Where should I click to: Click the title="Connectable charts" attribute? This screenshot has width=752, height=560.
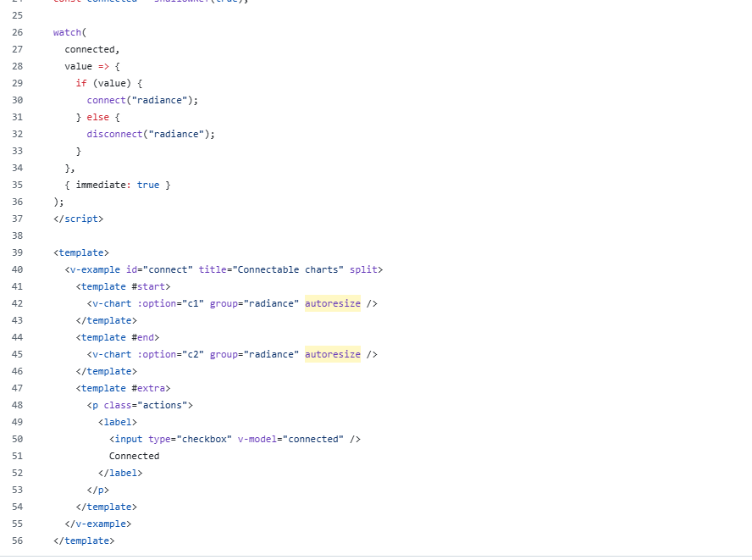pos(271,269)
